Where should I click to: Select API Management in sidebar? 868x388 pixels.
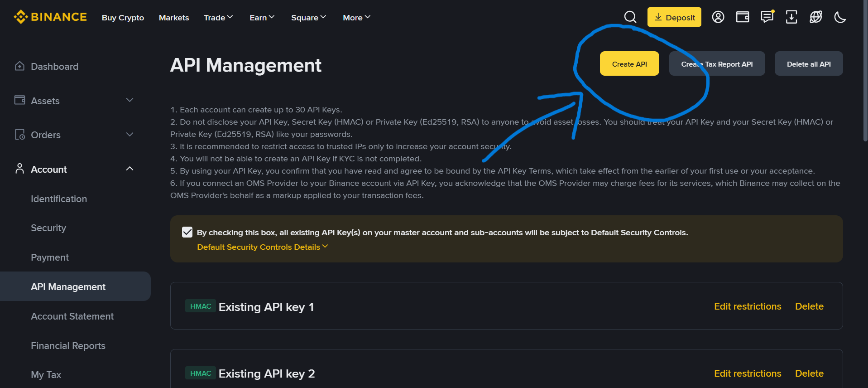75,286
